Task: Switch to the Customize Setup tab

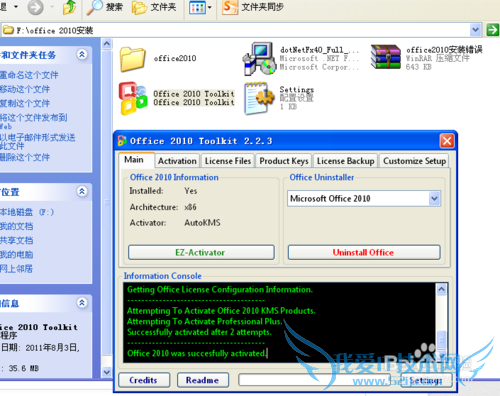Action: click(414, 161)
